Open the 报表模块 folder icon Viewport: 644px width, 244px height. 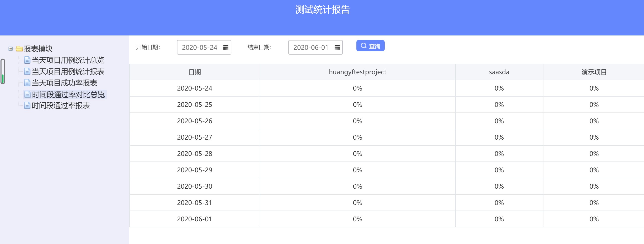(19, 49)
